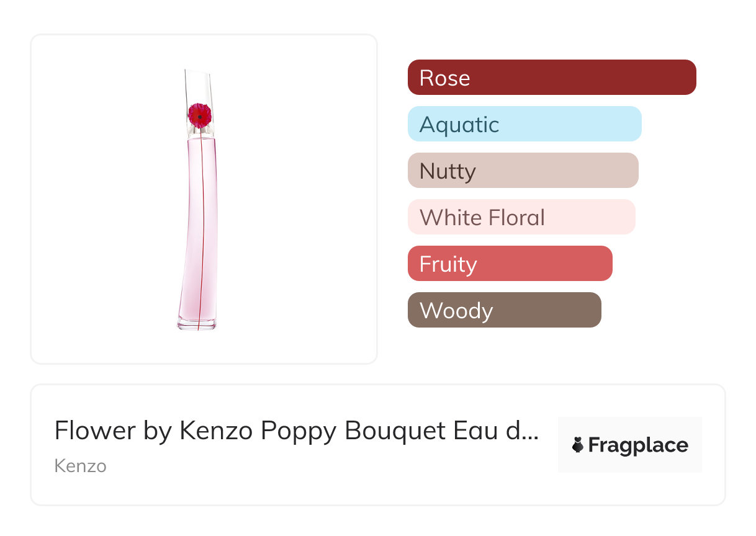Click the glass base of the perfume bottle
The height and width of the screenshot is (536, 756).
(197, 324)
